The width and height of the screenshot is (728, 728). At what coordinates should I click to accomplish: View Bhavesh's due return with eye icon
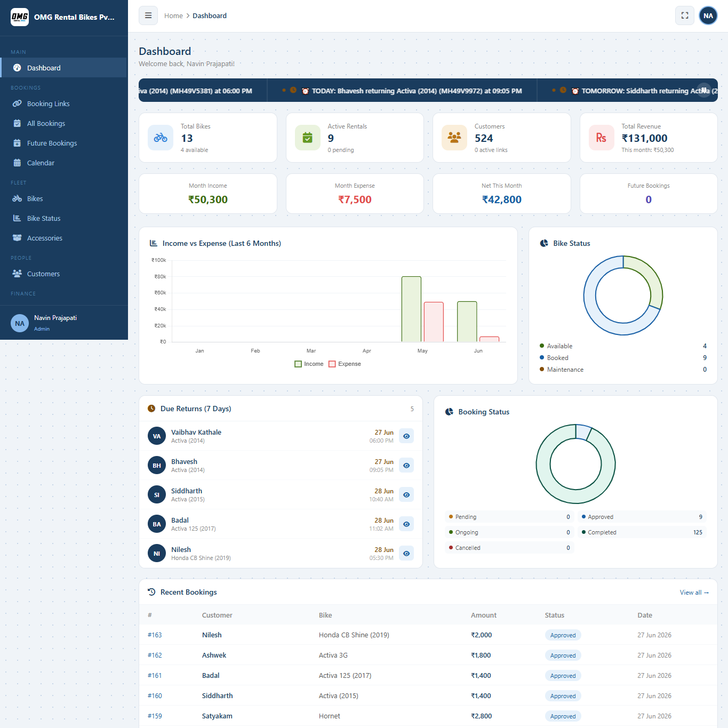click(406, 466)
